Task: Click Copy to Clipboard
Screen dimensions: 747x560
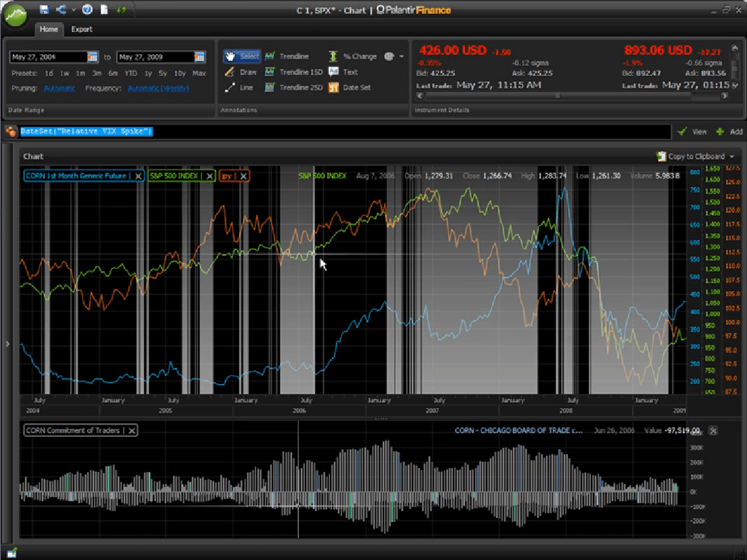Action: point(691,156)
